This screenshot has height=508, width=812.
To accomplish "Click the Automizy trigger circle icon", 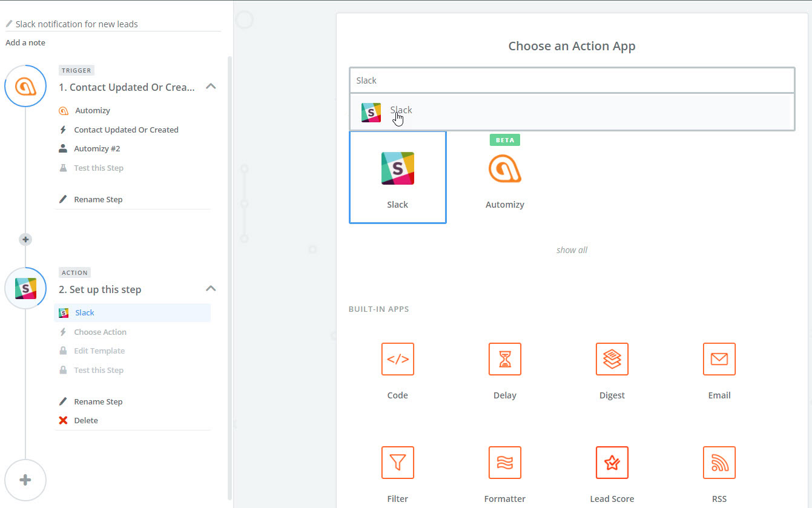I will (x=25, y=87).
